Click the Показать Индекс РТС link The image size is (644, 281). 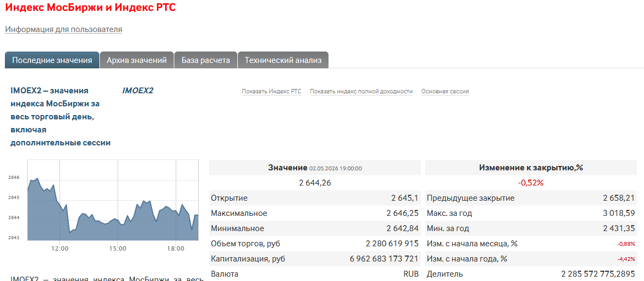pyautogui.click(x=272, y=91)
